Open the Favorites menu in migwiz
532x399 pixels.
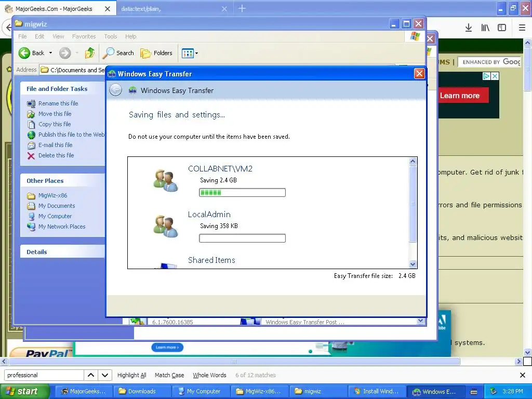[84, 36]
